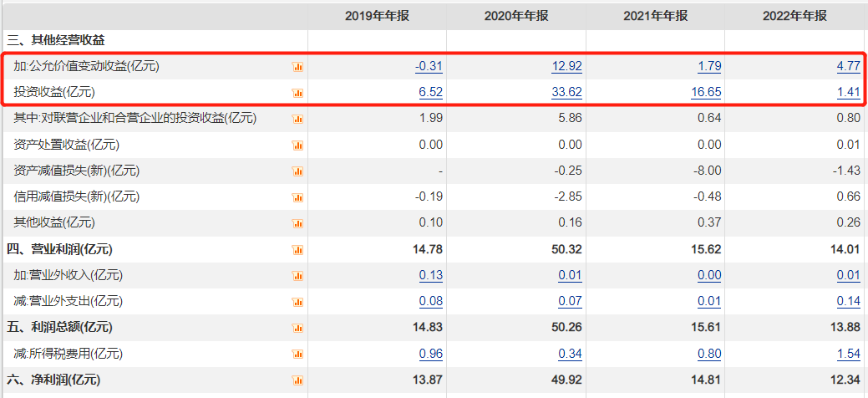Click the 三、其他经营收益 section row
Screen dimensions: 868x398
point(433,40)
